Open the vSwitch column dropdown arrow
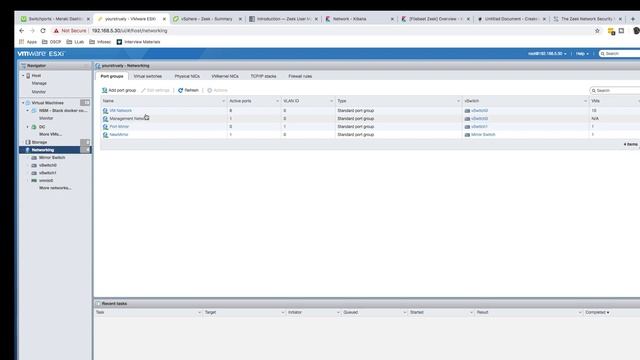Screen dimensions: 640x360 [x=585, y=101]
